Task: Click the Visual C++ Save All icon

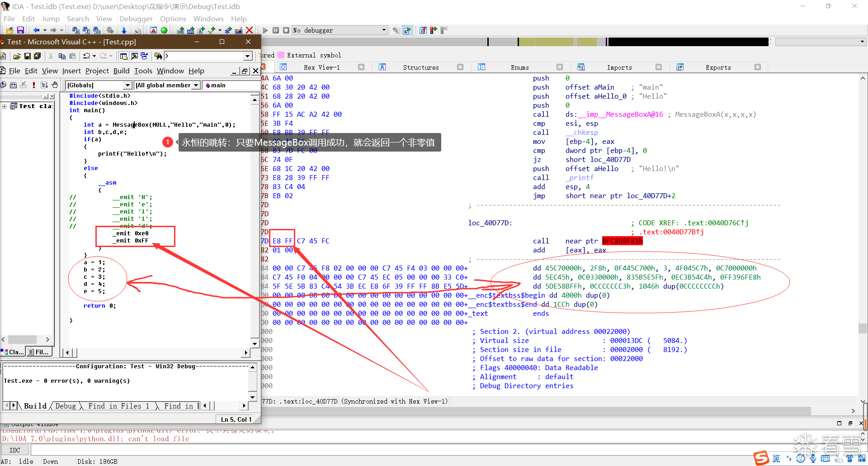Action: click(x=38, y=56)
